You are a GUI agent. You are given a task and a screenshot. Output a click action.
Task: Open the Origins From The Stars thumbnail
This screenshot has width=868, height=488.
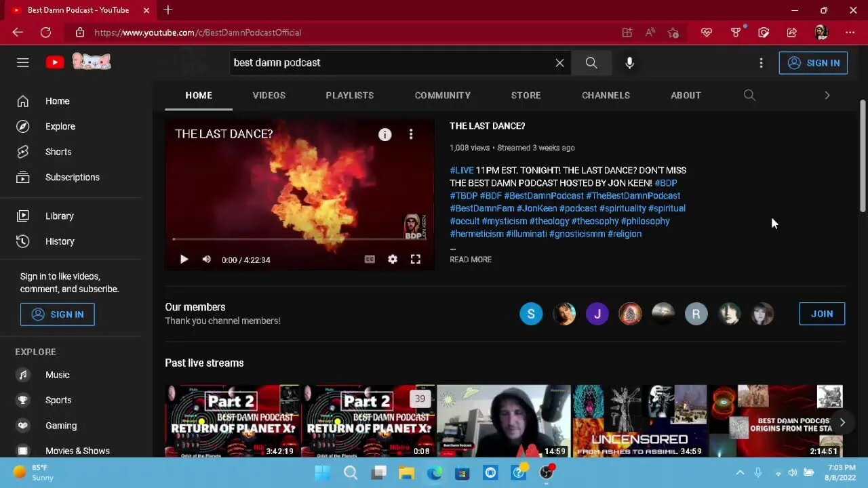[x=776, y=421]
